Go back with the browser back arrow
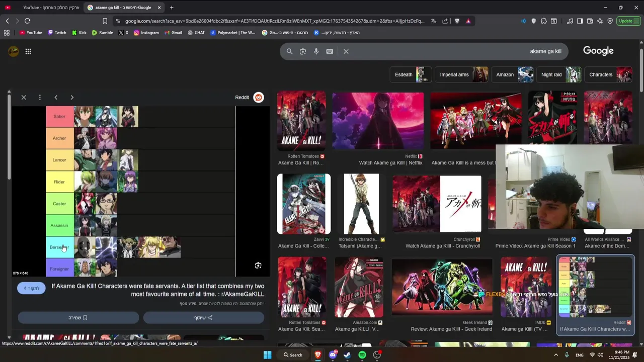Image resolution: width=644 pixels, height=362 pixels. (7, 21)
